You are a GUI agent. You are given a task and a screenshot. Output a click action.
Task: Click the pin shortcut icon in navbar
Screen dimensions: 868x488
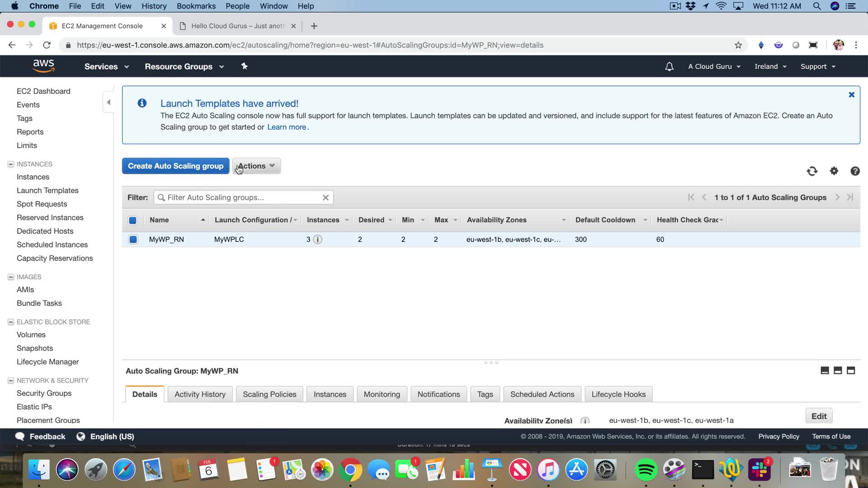244,66
